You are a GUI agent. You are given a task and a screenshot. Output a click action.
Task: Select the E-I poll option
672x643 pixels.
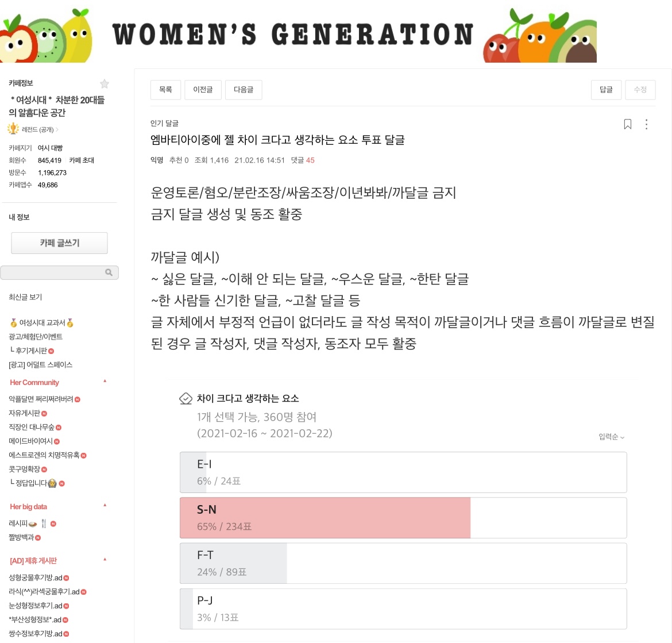pos(403,472)
